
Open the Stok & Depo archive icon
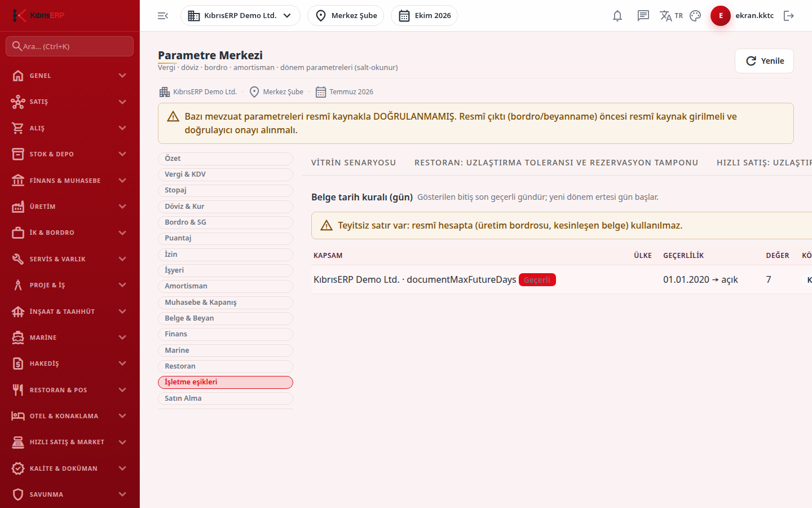[18, 154]
